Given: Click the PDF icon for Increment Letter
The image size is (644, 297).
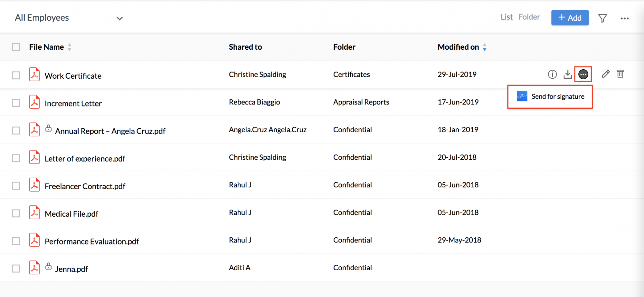Looking at the screenshot, I should coord(34,102).
